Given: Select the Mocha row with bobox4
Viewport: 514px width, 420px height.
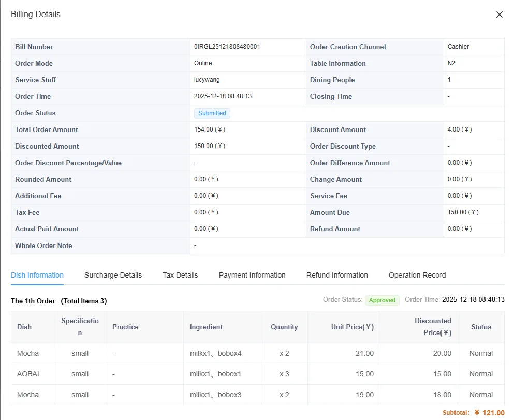Looking at the screenshot, I should tap(258, 353).
